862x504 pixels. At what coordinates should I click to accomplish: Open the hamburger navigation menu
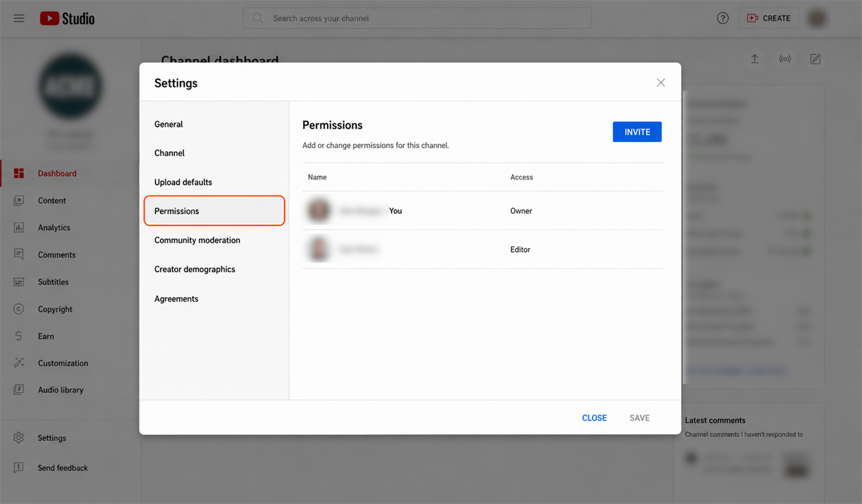point(19,19)
